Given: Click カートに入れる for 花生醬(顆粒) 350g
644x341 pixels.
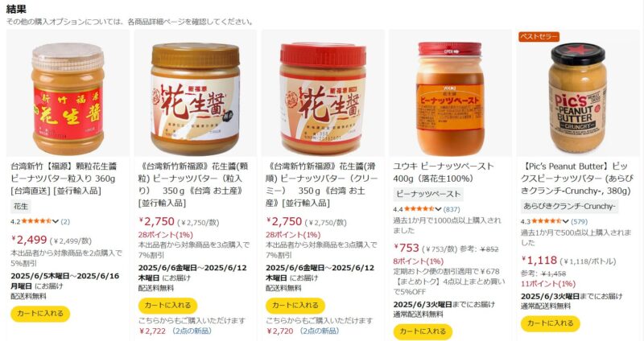Looking at the screenshot, I should [167, 306].
